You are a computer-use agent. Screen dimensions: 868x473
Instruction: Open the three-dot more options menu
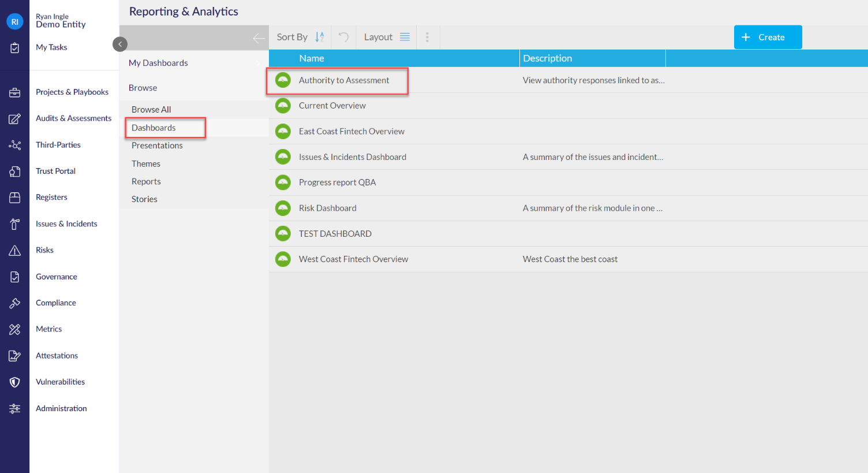pos(427,37)
